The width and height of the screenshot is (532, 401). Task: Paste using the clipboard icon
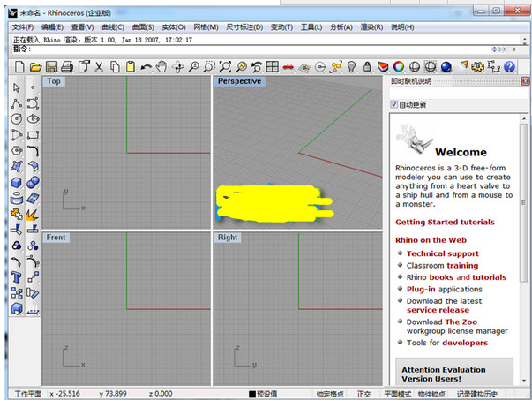tap(131, 66)
